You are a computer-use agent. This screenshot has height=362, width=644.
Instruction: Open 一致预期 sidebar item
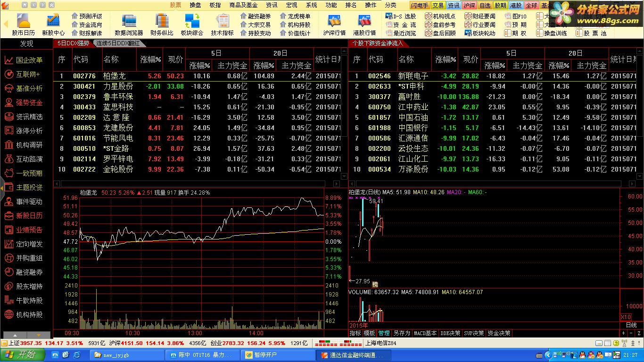click(25, 173)
